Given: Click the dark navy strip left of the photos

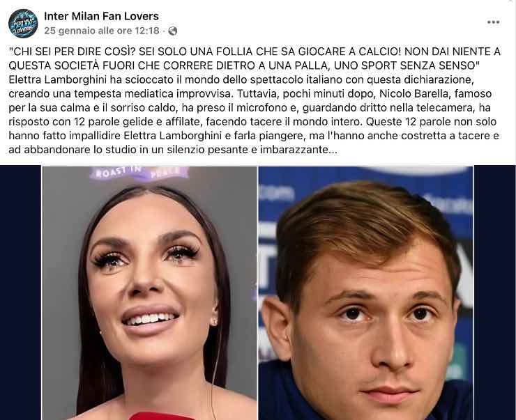Looking at the screenshot, I should click(x=21, y=293).
